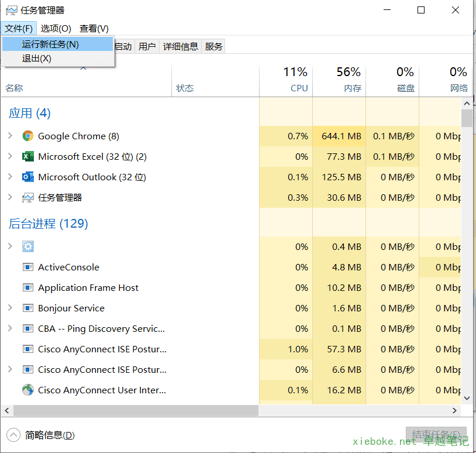Select 退出(X) in the File menu
Viewport: 476px width, 453px height.
tap(37, 59)
